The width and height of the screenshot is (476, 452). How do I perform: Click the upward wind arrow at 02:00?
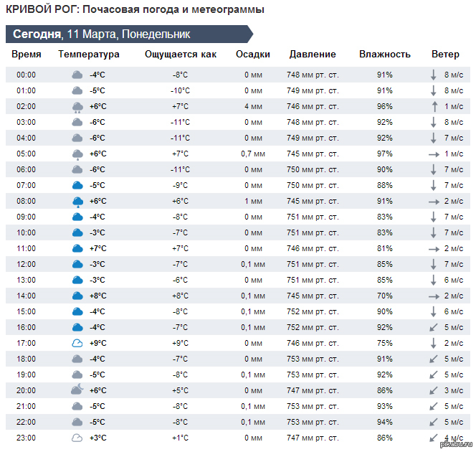(x=434, y=107)
